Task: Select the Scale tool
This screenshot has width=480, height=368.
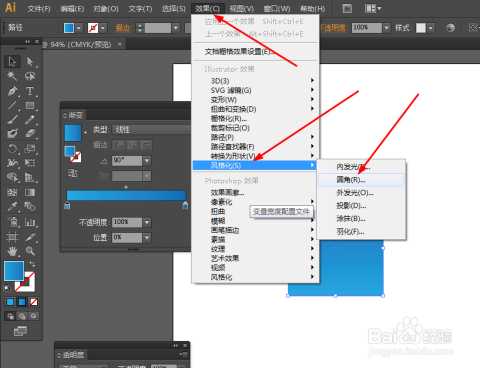Action: (30, 148)
